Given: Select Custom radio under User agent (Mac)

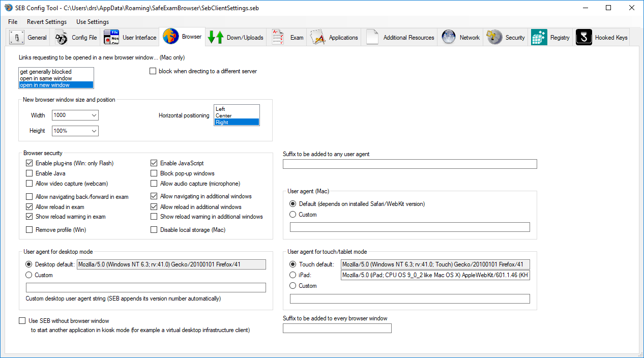Looking at the screenshot, I should pos(292,215).
